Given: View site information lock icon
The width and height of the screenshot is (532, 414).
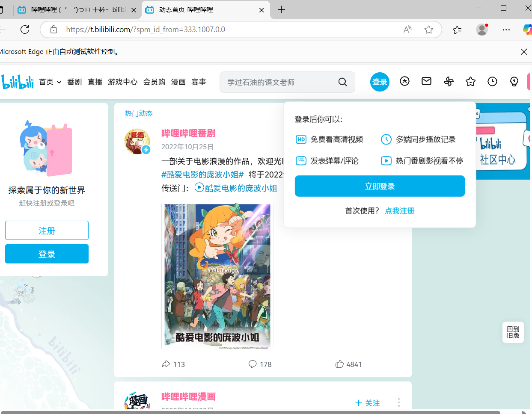Looking at the screenshot, I should tap(53, 30).
